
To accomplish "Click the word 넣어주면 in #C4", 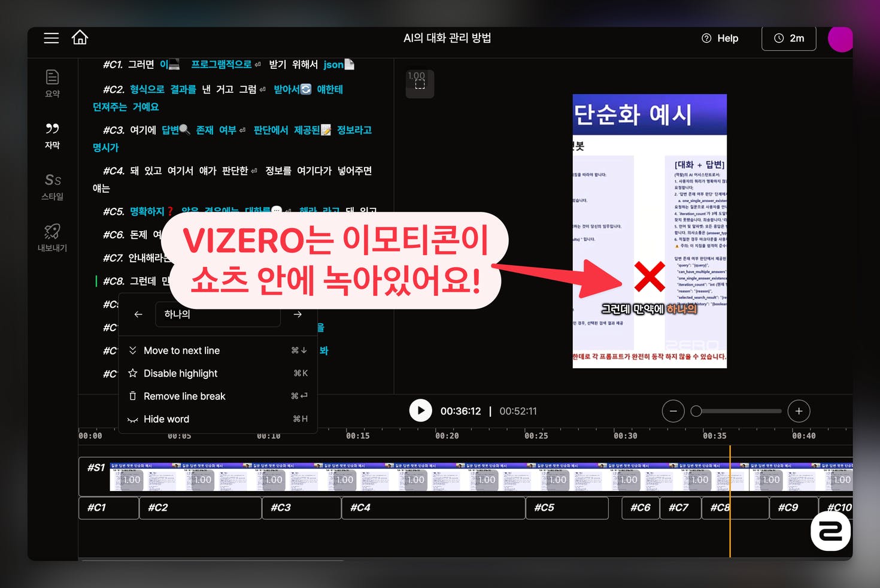I will tap(354, 171).
